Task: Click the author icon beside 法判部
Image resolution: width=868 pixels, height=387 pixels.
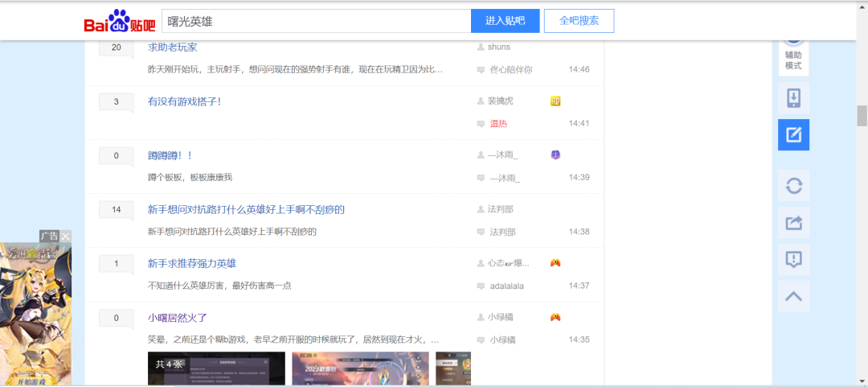Action: pos(481,209)
